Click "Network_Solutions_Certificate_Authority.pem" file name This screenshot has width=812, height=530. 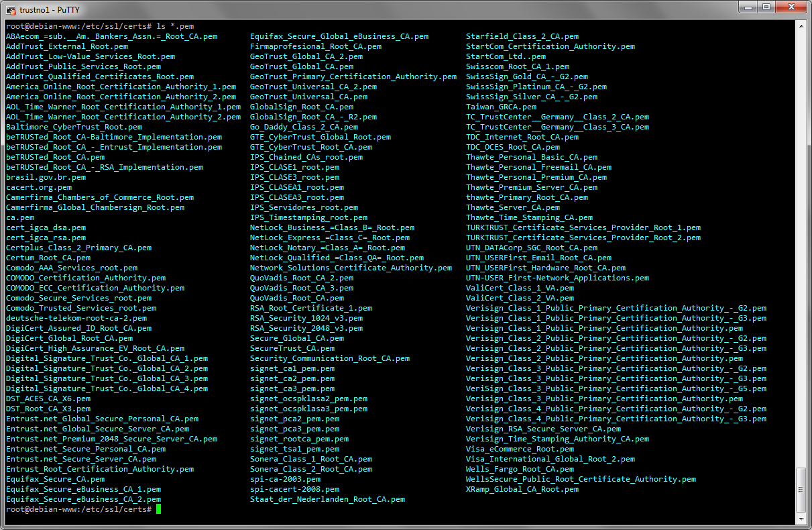(351, 268)
